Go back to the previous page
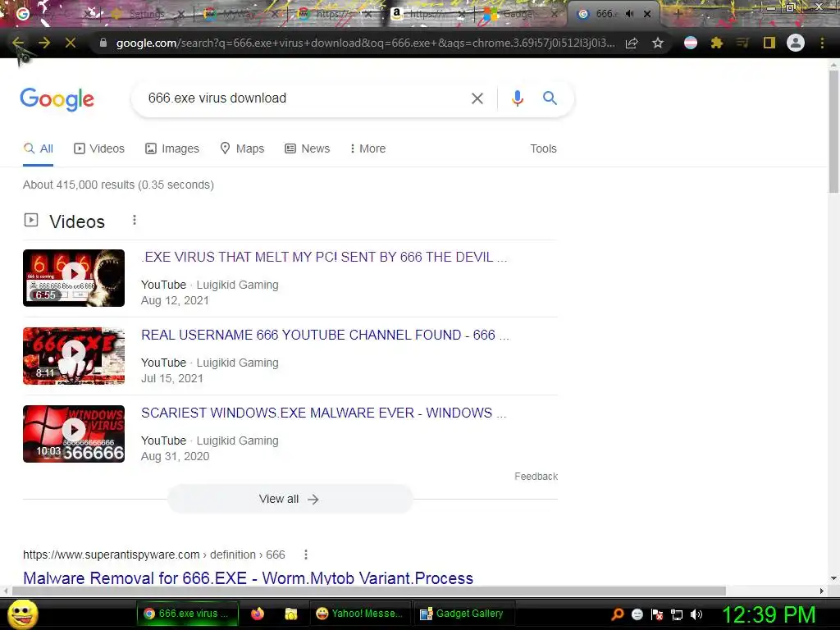Viewport: 840px width, 630px height. (x=18, y=43)
